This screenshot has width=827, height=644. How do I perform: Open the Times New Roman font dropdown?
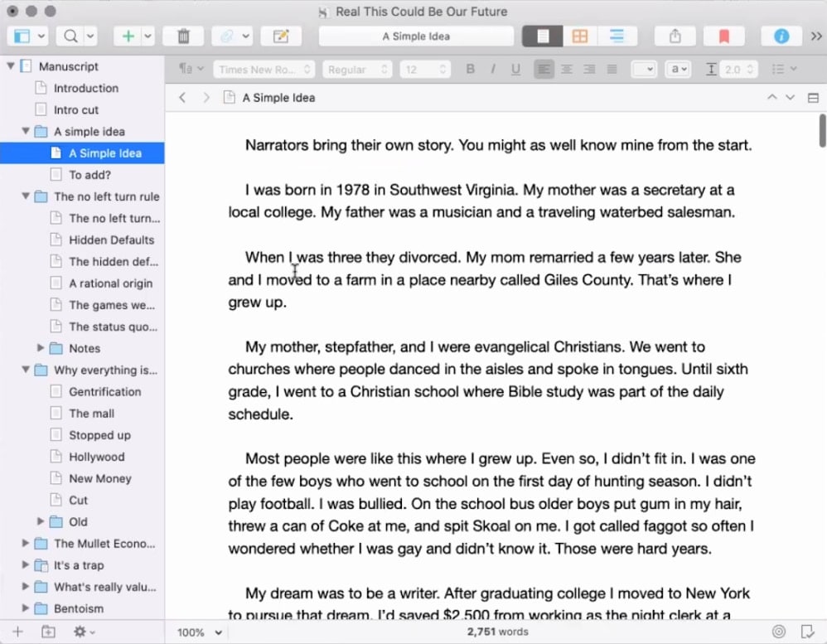[x=264, y=70]
